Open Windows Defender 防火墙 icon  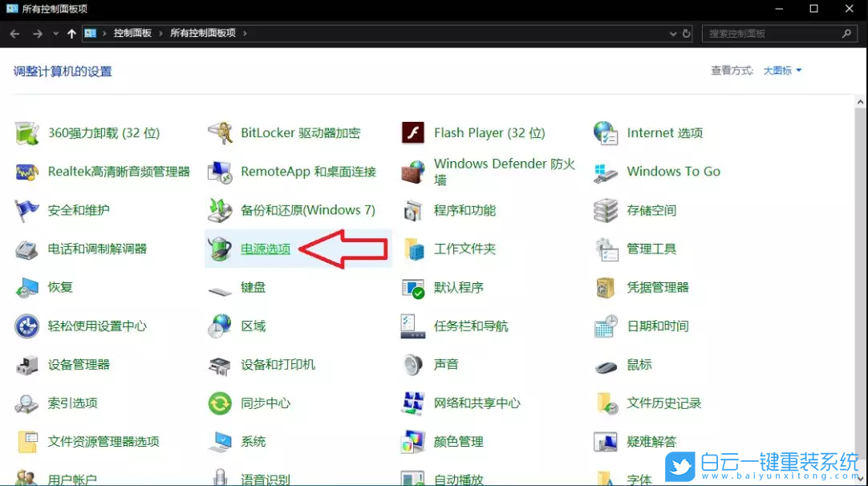[413, 172]
